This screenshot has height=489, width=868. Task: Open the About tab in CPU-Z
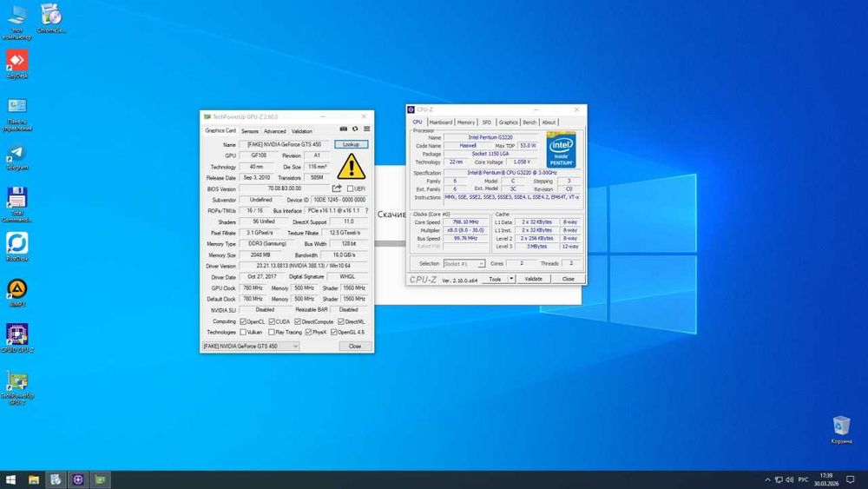549,122
